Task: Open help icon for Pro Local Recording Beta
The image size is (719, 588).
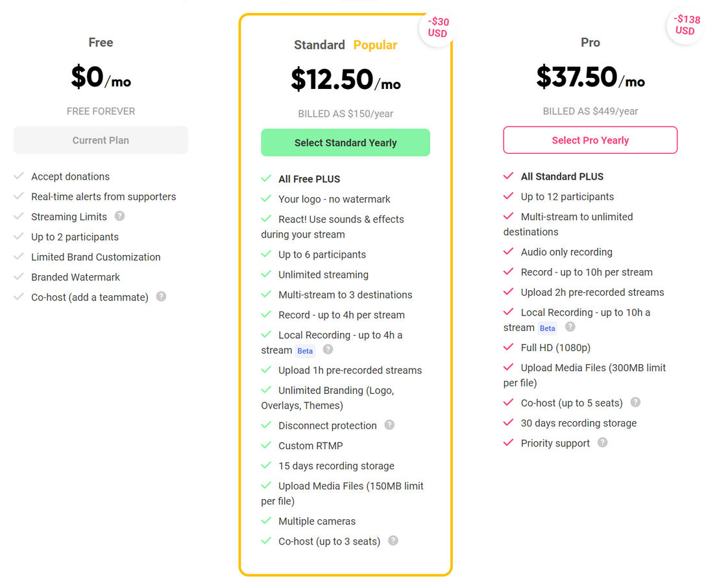Action: pos(570,326)
